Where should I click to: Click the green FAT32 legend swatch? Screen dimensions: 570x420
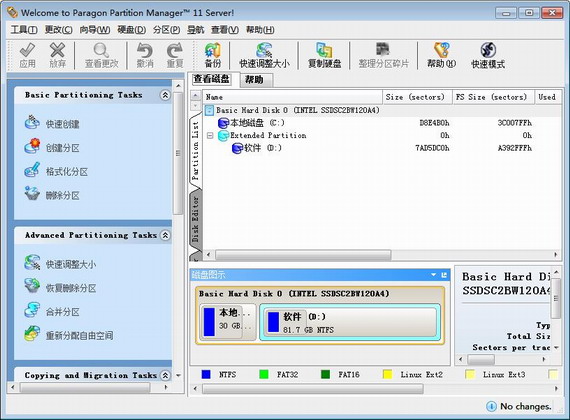[264, 375]
